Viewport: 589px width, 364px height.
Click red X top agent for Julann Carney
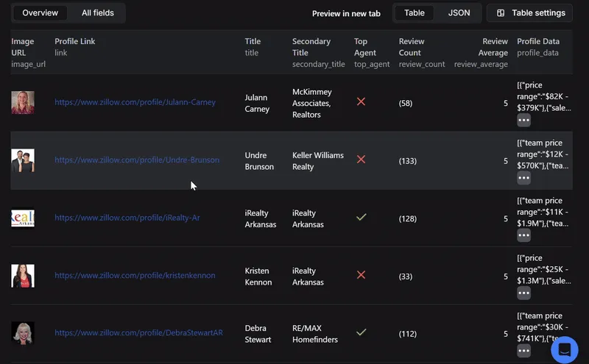361,101
